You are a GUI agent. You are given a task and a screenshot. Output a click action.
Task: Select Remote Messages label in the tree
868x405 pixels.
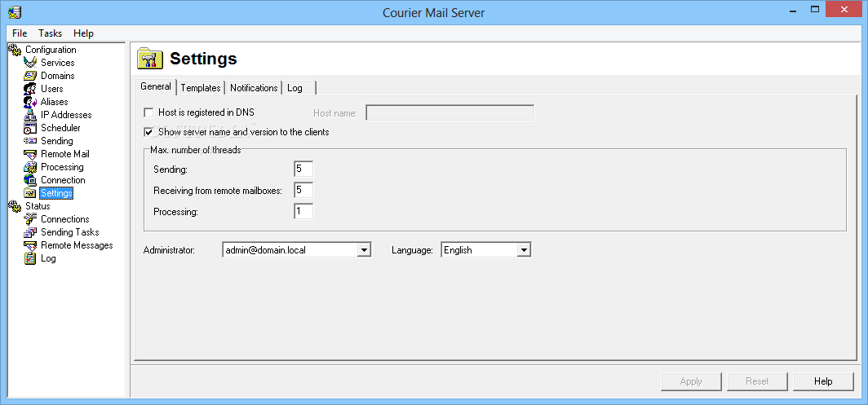tap(77, 245)
